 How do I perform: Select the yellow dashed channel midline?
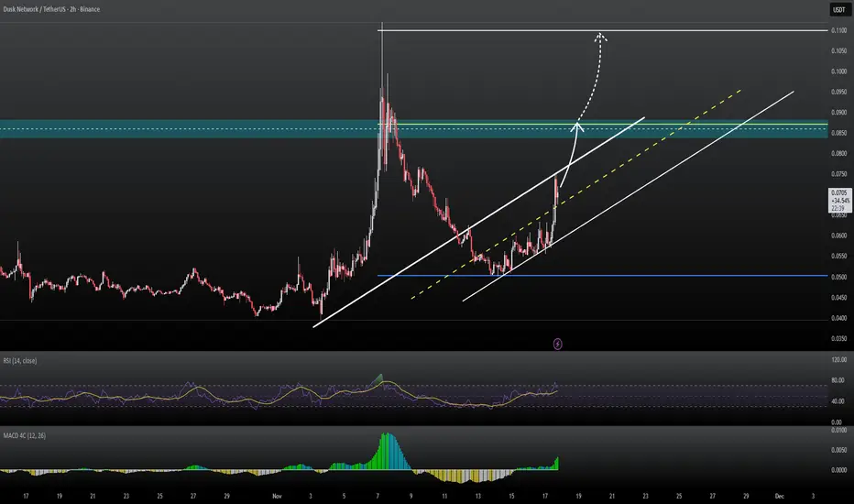tap(576, 194)
